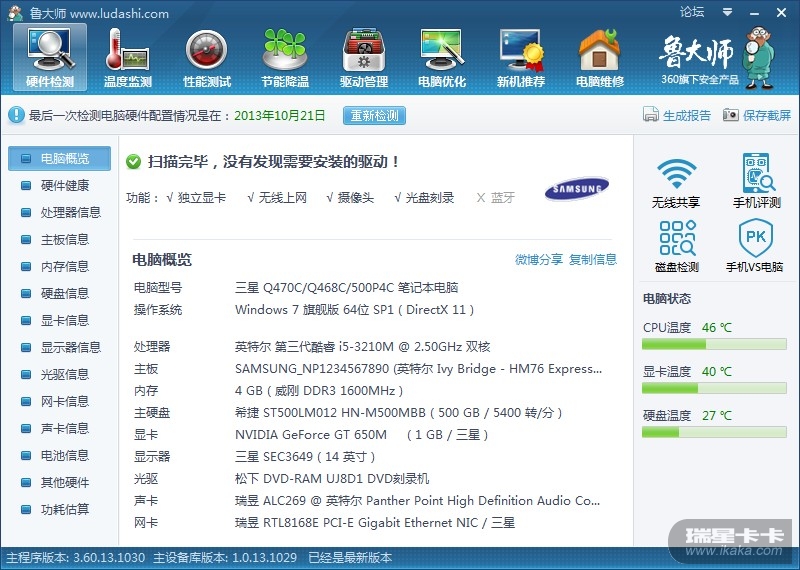Click the i5-3210M processor value
Viewport: 800px width, 570px height.
(362, 347)
